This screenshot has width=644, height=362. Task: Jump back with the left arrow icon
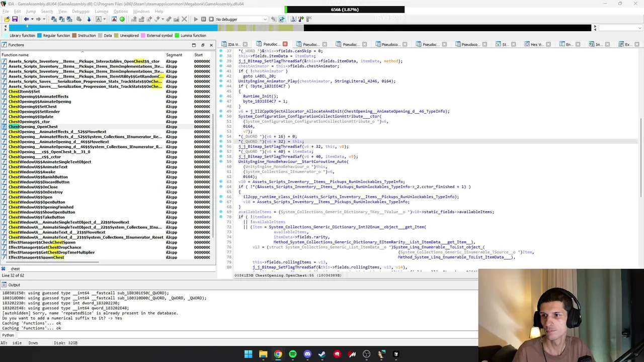coord(26,19)
